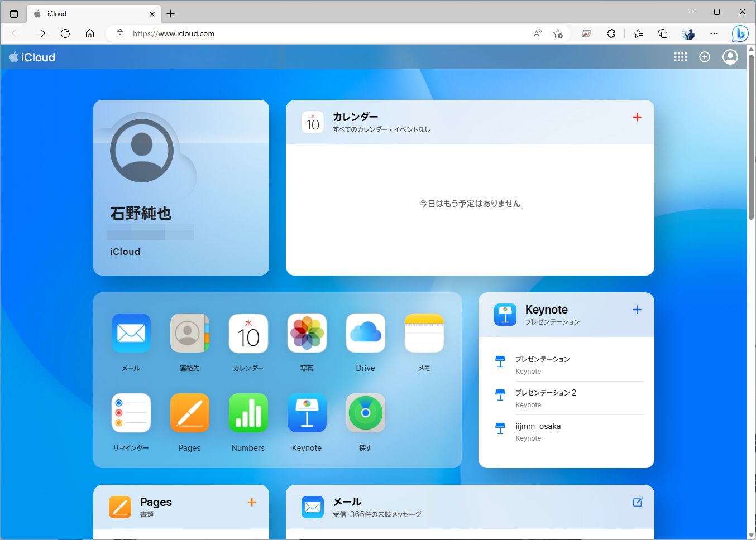Open the Reminders (リマインダー) app icon
The width and height of the screenshot is (756, 540).
tap(131, 413)
